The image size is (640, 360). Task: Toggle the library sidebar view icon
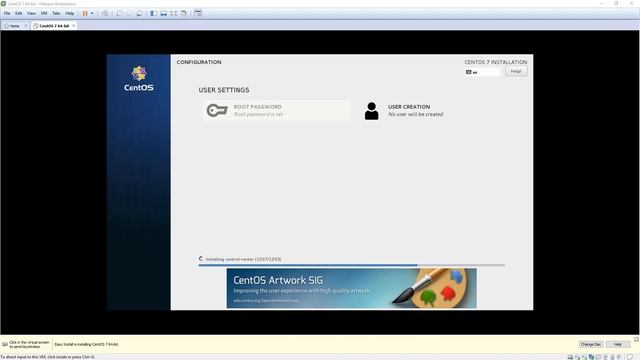click(153, 13)
